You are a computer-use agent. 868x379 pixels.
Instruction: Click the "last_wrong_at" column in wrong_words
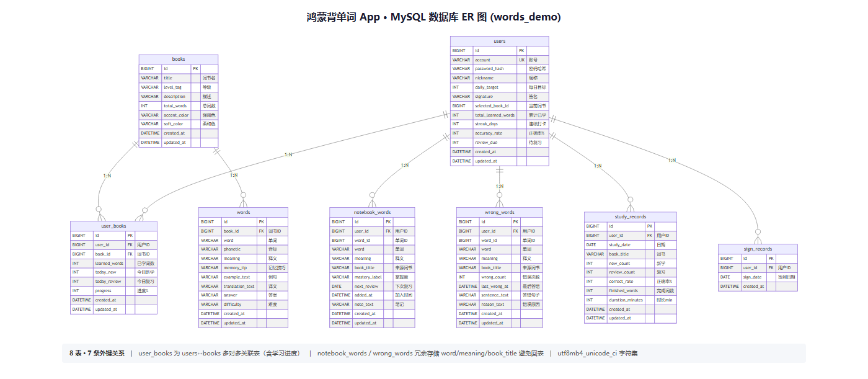point(500,286)
